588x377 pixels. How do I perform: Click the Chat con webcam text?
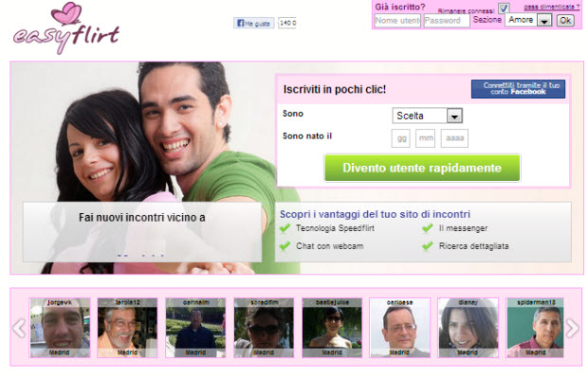coord(330,246)
